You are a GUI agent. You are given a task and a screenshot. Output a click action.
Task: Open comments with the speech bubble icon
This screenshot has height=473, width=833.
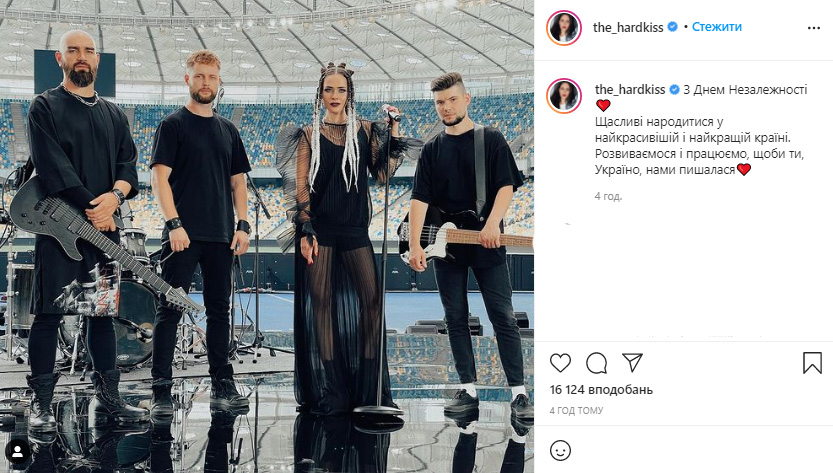597,363
